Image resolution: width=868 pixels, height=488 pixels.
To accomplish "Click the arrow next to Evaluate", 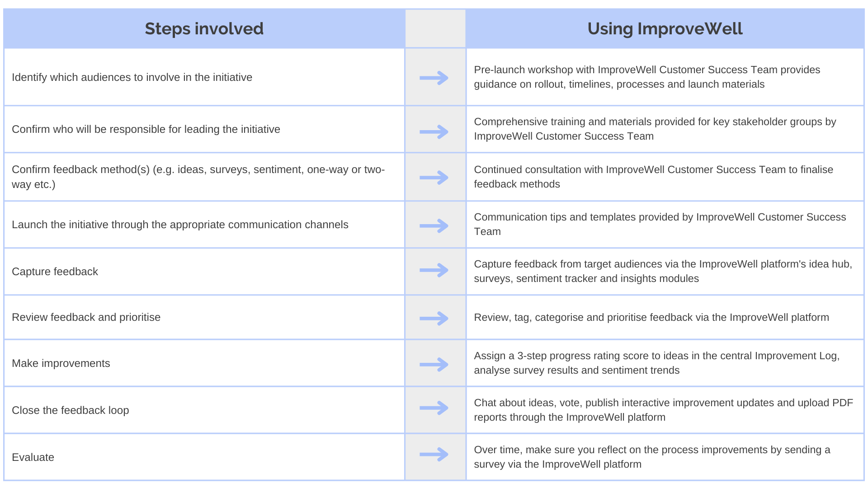I will tap(434, 454).
